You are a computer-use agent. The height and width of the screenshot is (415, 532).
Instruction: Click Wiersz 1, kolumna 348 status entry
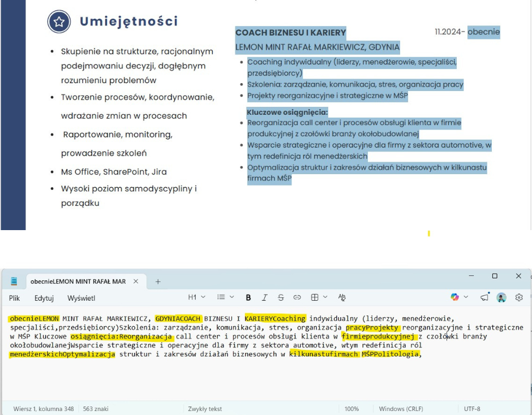point(44,409)
